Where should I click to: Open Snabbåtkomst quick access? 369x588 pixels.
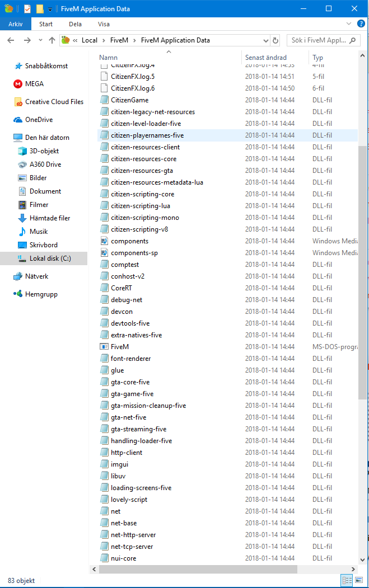[41, 65]
